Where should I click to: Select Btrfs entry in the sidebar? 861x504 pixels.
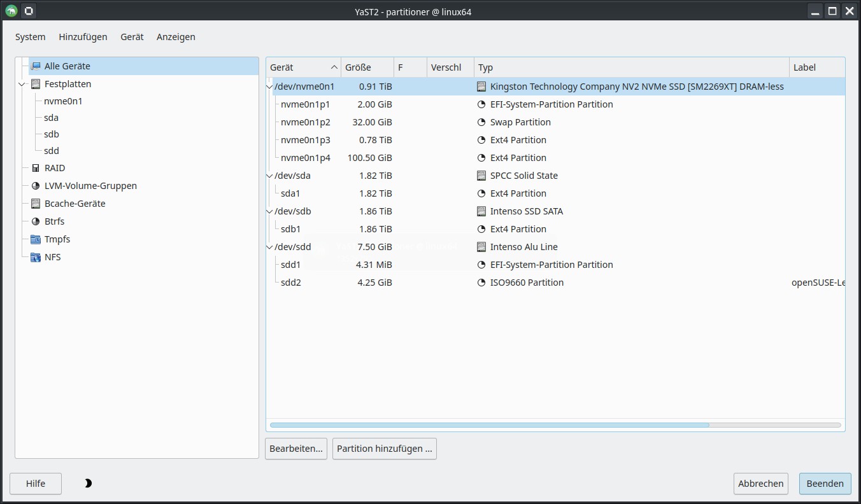54,221
